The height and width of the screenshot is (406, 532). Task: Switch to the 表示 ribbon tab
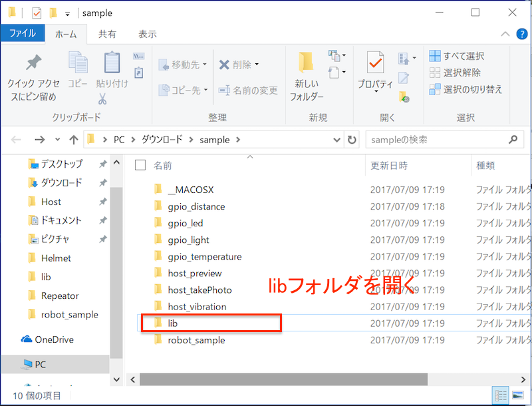(147, 34)
